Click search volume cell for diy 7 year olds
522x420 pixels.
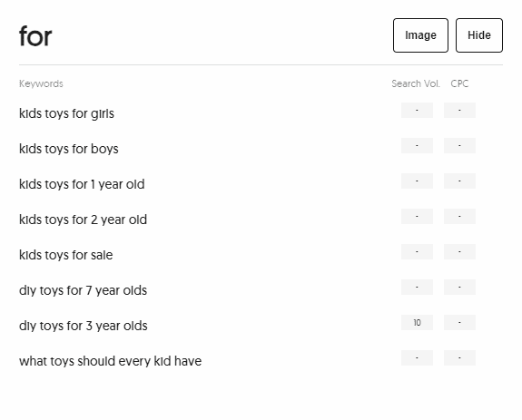pyautogui.click(x=417, y=288)
